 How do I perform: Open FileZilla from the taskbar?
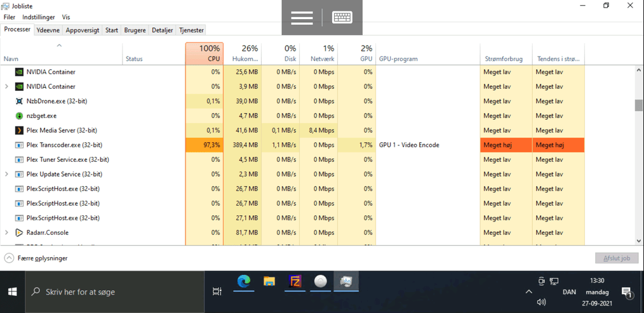(x=295, y=281)
